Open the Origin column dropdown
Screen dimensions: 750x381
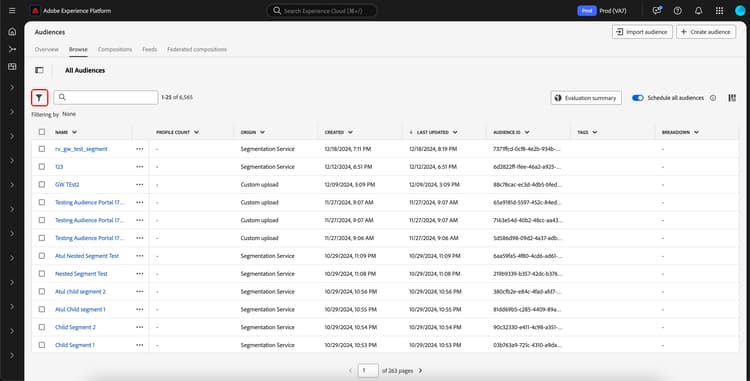(262, 132)
